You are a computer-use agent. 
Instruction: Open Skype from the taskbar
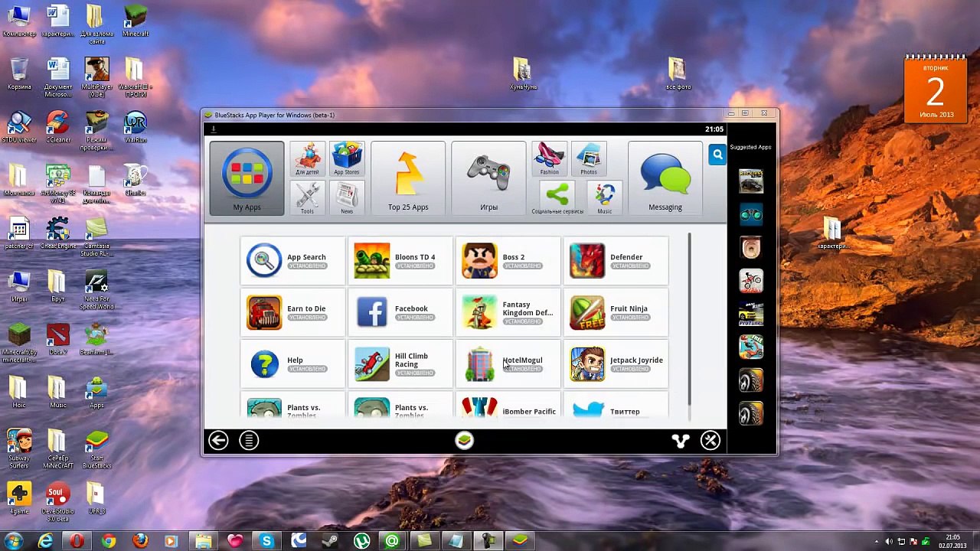tap(266, 541)
